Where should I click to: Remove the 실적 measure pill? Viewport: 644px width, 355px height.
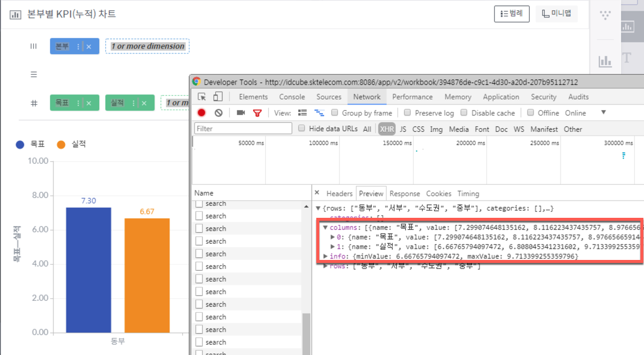pyautogui.click(x=144, y=103)
